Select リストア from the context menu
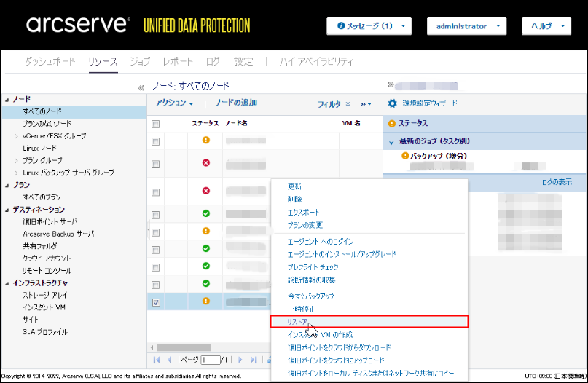 pyautogui.click(x=369, y=322)
